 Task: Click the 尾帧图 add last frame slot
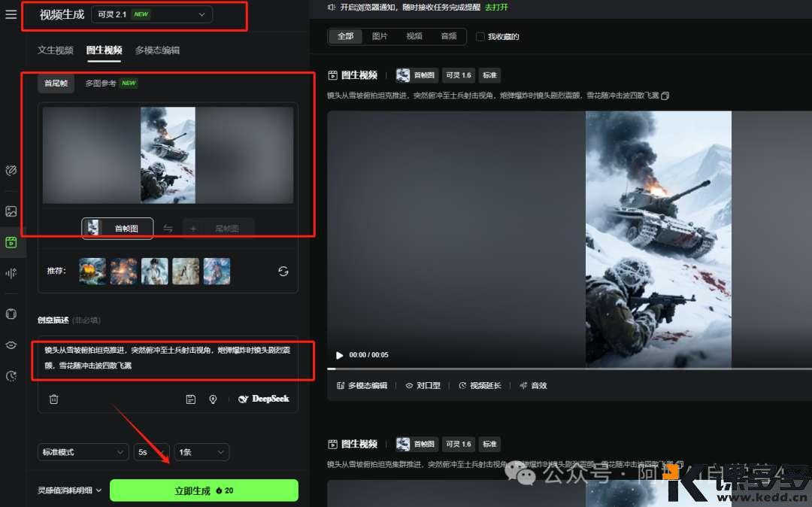pyautogui.click(x=218, y=229)
